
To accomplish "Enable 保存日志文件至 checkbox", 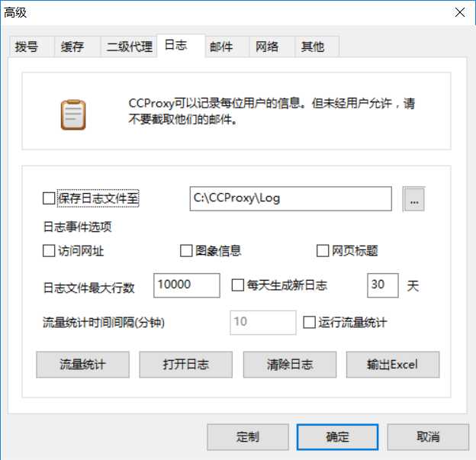I will click(49, 198).
